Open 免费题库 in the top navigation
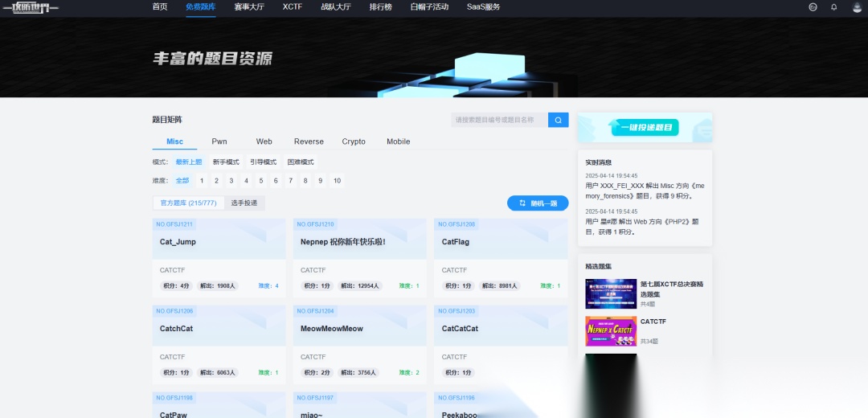Viewport: 868px width, 418px height. [x=201, y=7]
